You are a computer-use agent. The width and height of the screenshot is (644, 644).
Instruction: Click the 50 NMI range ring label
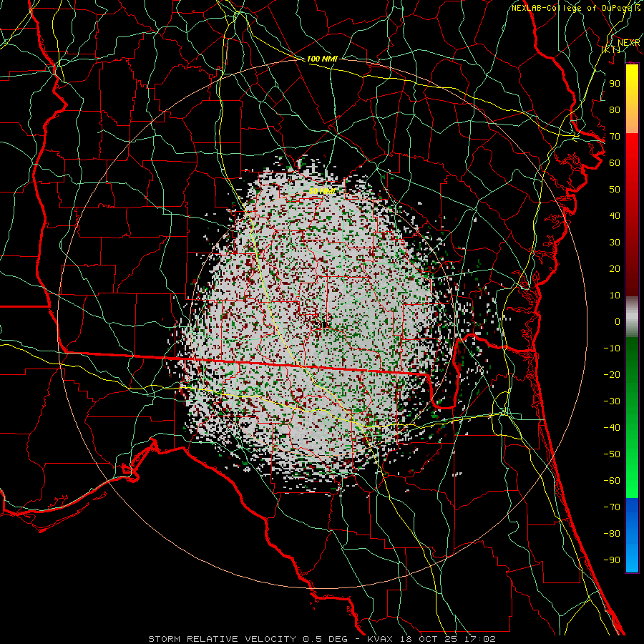[322, 191]
